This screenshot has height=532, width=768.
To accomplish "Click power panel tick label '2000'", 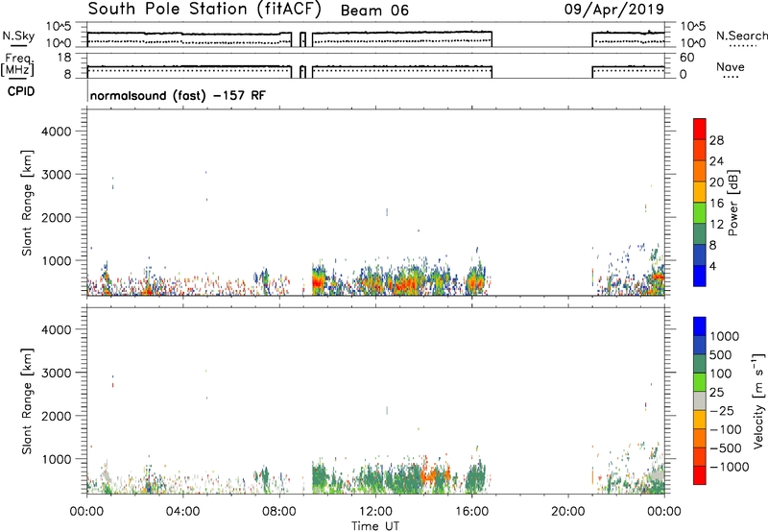I will coord(57,217).
